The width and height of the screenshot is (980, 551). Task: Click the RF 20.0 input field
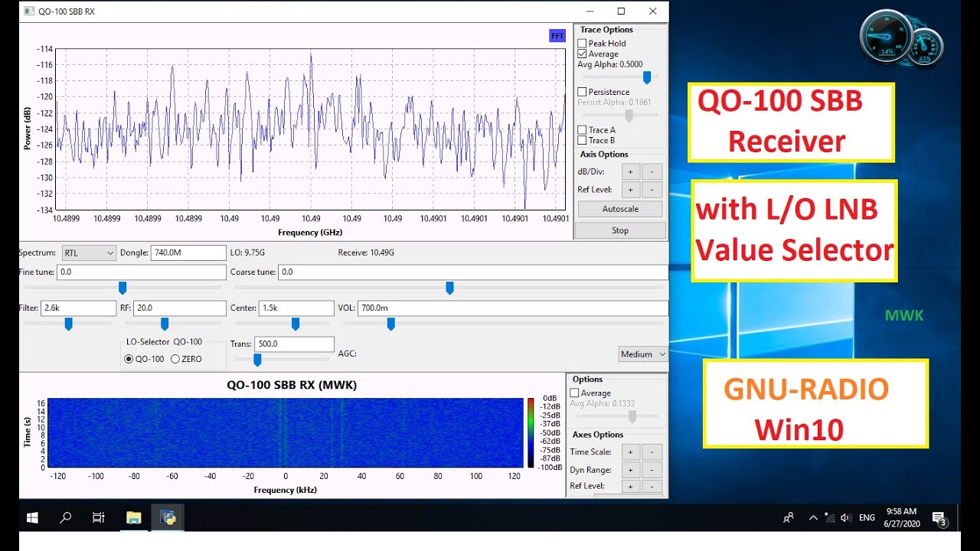180,308
